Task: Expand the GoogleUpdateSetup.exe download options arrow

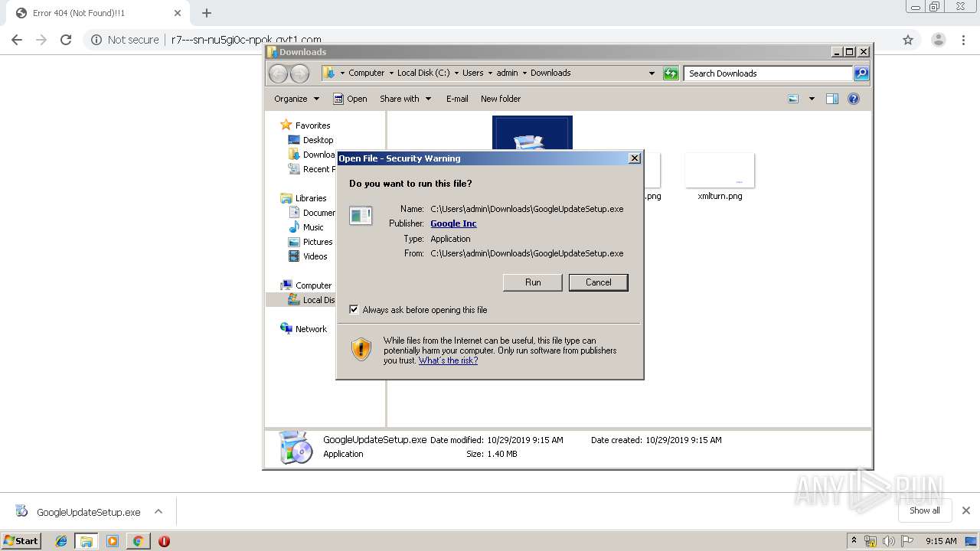Action: [x=158, y=512]
